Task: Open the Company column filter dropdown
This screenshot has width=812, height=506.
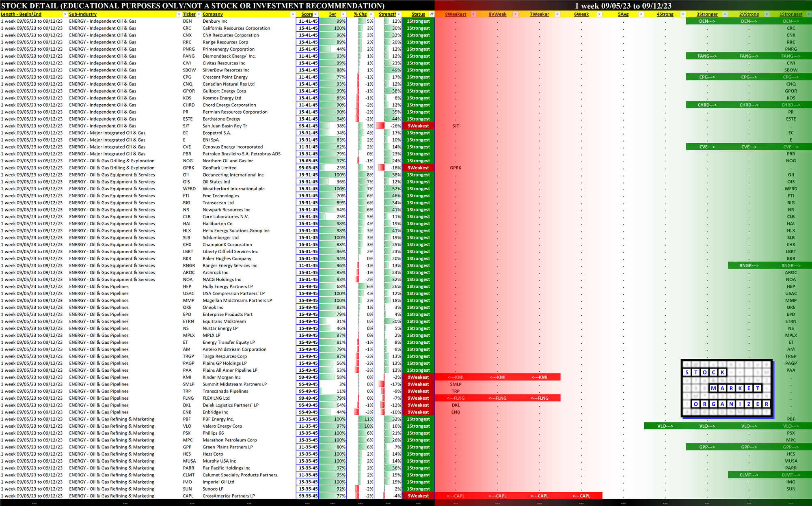Action: 293,14
